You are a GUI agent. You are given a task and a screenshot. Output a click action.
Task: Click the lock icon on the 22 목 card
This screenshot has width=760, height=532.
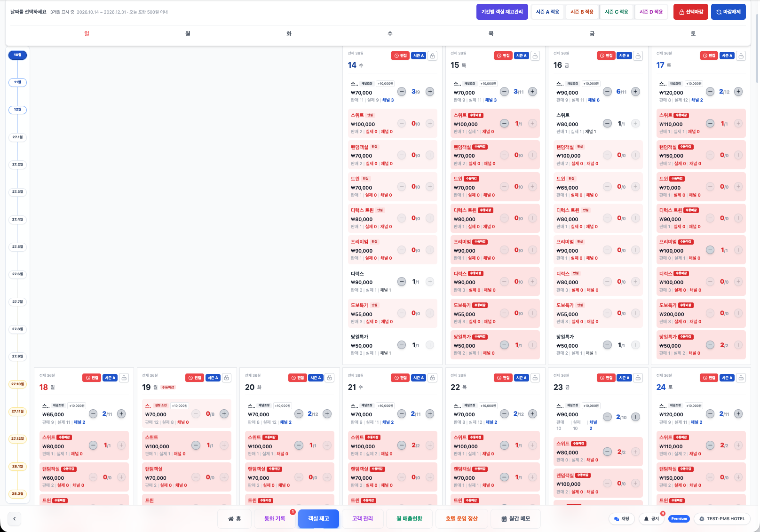click(x=535, y=378)
